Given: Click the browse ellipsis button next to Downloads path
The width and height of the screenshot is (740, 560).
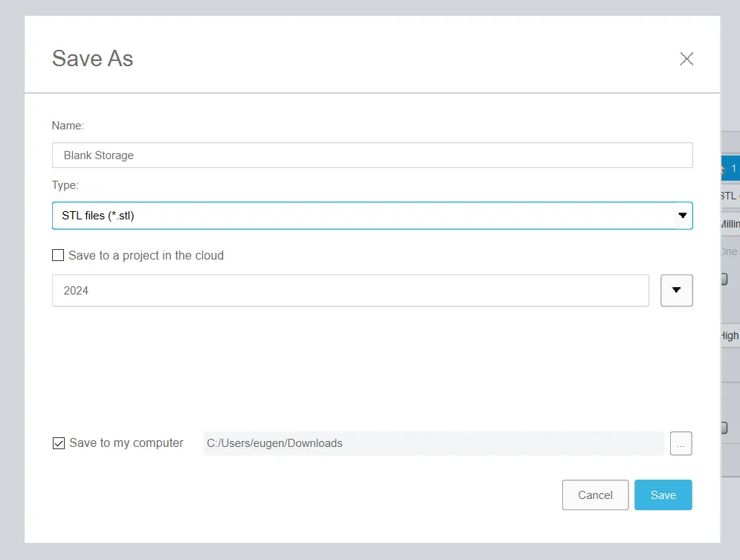Looking at the screenshot, I should pyautogui.click(x=681, y=443).
